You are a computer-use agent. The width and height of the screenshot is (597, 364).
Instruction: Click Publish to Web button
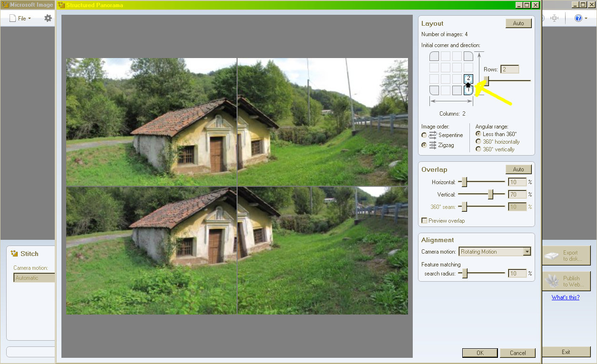tap(566, 281)
